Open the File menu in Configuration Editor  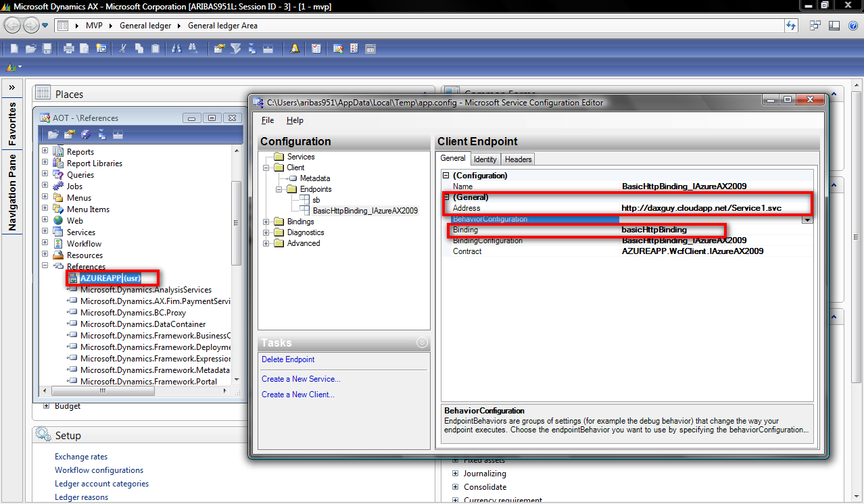268,120
